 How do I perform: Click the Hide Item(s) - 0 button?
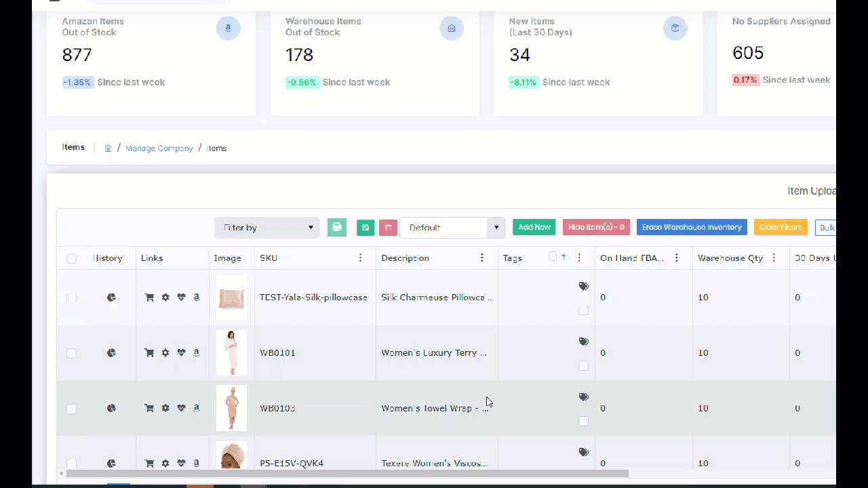click(596, 228)
